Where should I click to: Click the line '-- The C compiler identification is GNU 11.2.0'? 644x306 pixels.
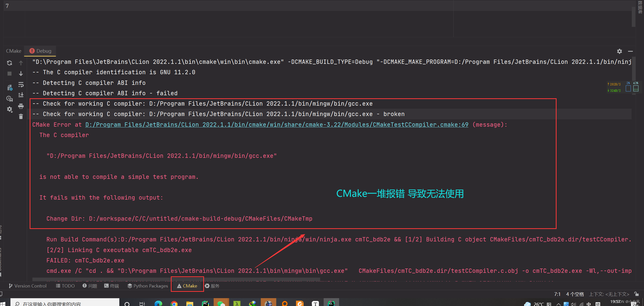click(114, 72)
